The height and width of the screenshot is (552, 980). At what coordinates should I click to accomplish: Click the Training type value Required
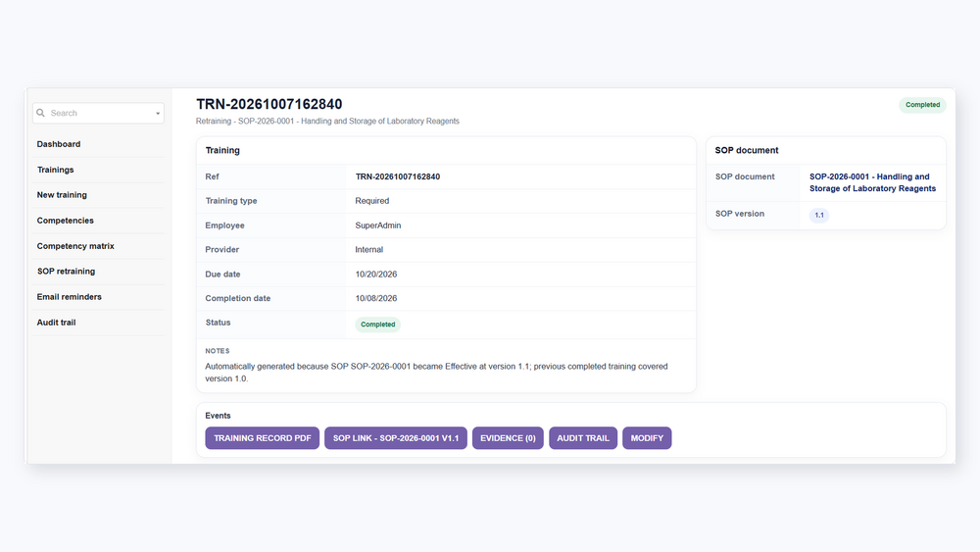coord(371,201)
